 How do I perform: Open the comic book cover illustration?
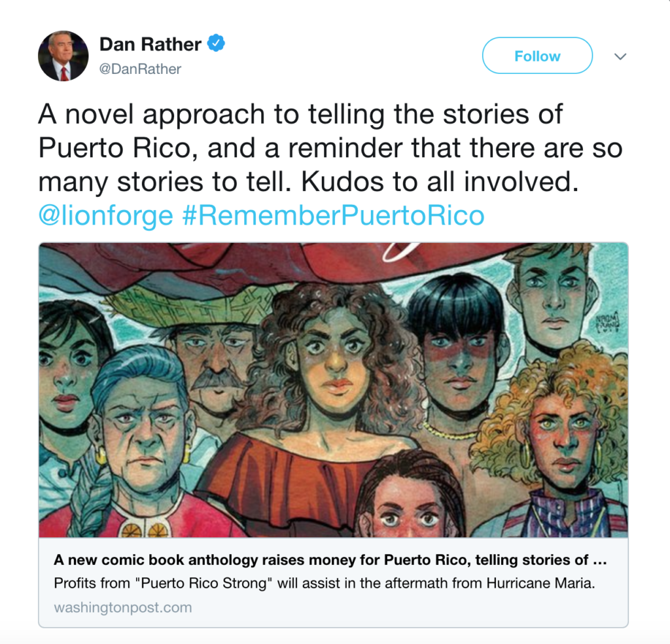point(333,389)
